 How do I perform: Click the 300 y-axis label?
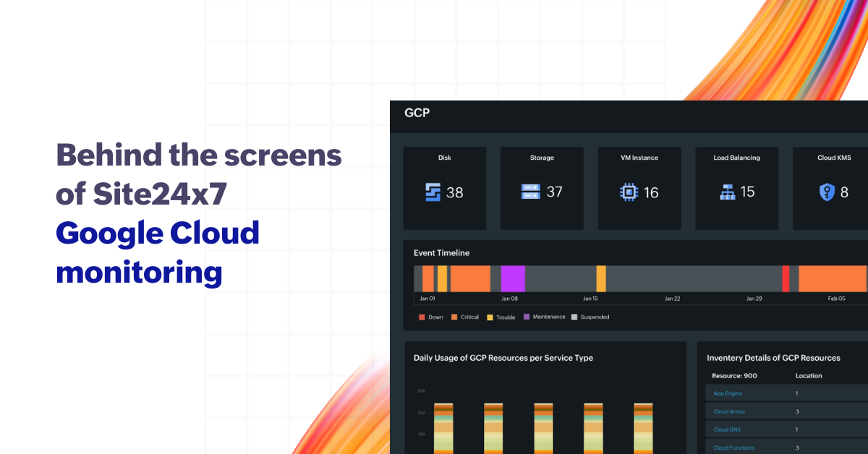421,391
